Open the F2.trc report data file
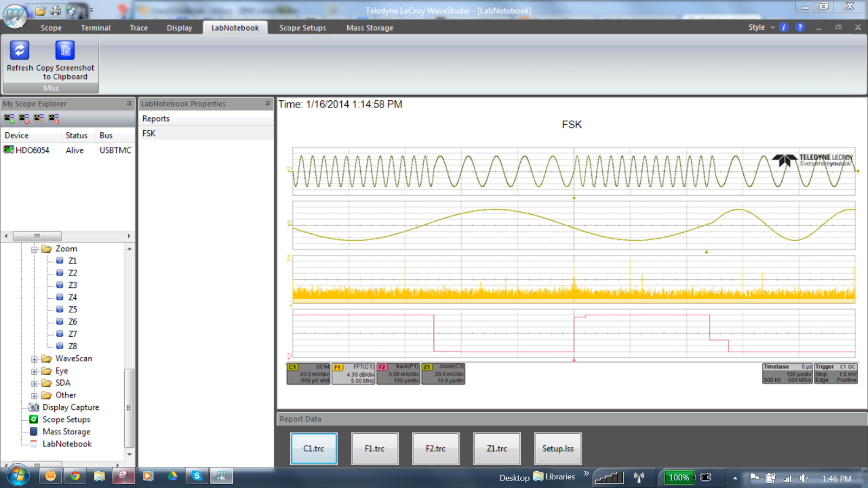 (436, 448)
